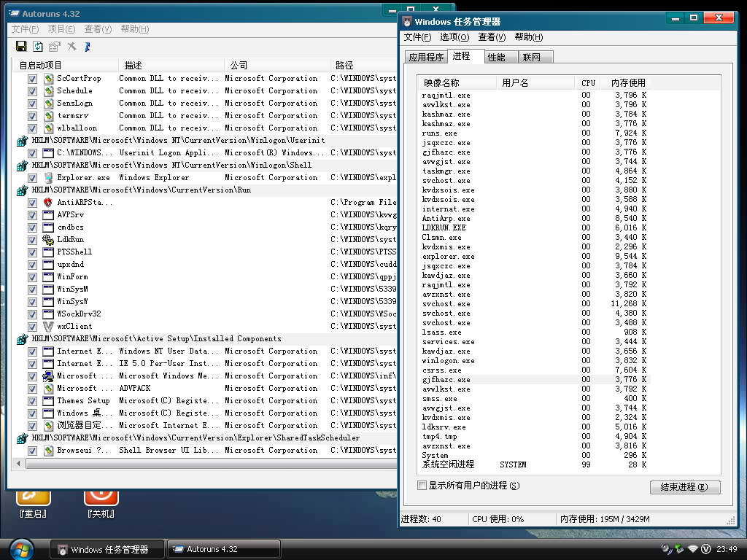Click the Refresh icon in Autoruns toolbar
Image resolution: width=747 pixels, height=560 pixels.
coord(38,46)
